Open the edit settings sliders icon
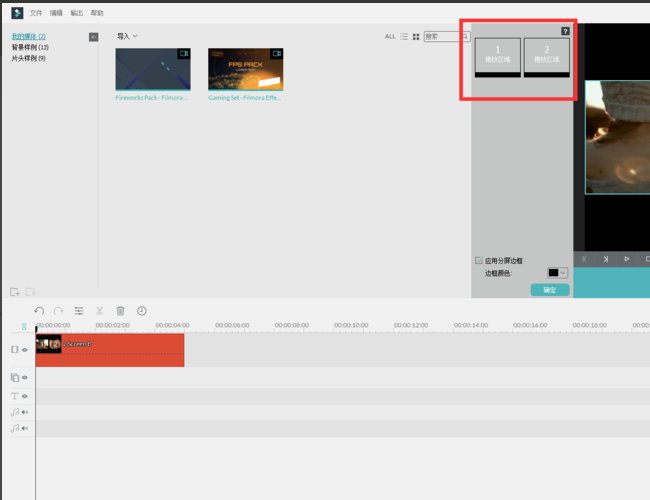Image resolution: width=650 pixels, height=500 pixels. click(79, 311)
